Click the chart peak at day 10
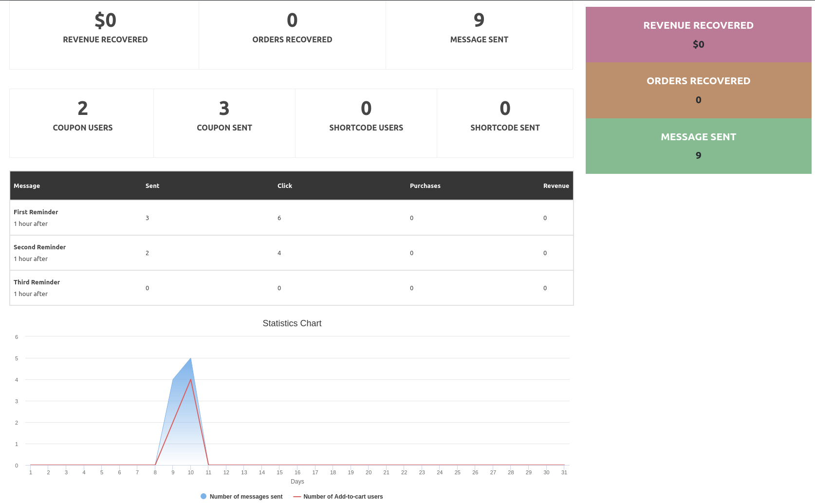815x504 pixels. coord(191,358)
